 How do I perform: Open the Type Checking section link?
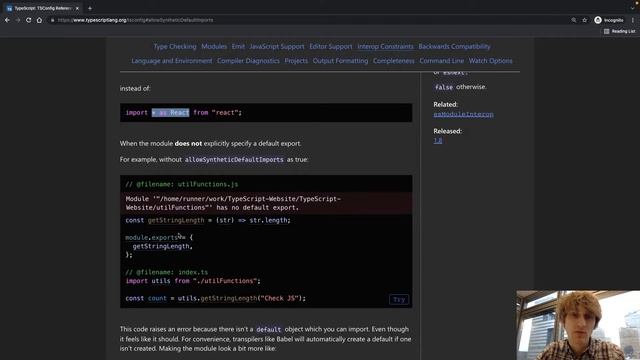[x=175, y=47]
